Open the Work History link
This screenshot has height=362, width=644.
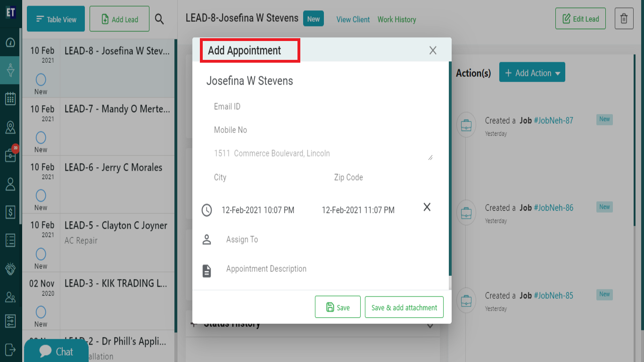(396, 19)
